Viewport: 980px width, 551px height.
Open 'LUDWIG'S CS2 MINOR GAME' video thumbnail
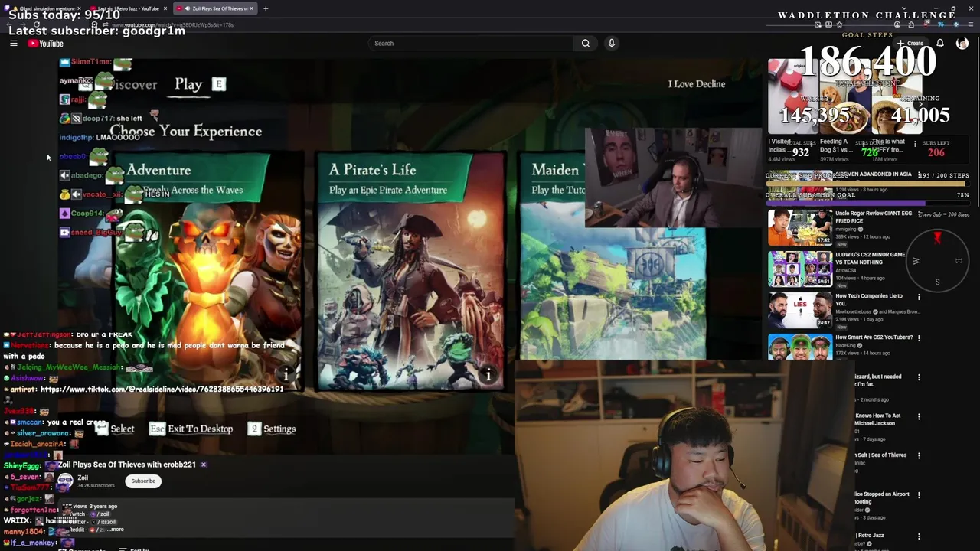[x=800, y=268]
